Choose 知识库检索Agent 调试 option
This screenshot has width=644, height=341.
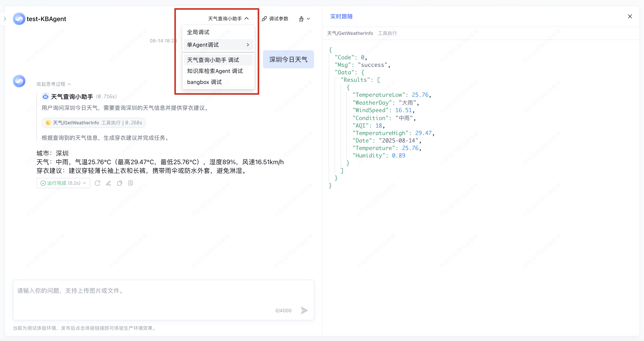[215, 71]
